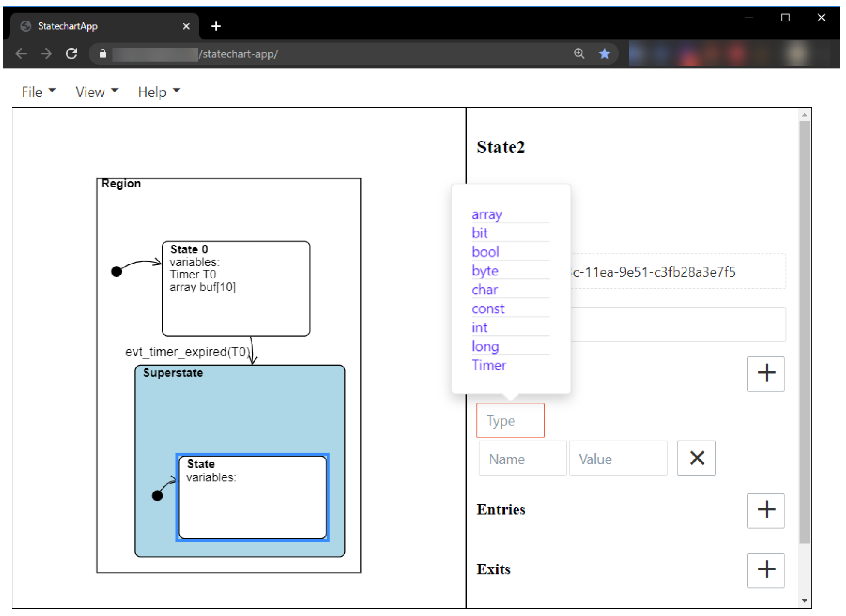Reload the browser page
Viewport: 846px width, 616px height.
click(71, 54)
